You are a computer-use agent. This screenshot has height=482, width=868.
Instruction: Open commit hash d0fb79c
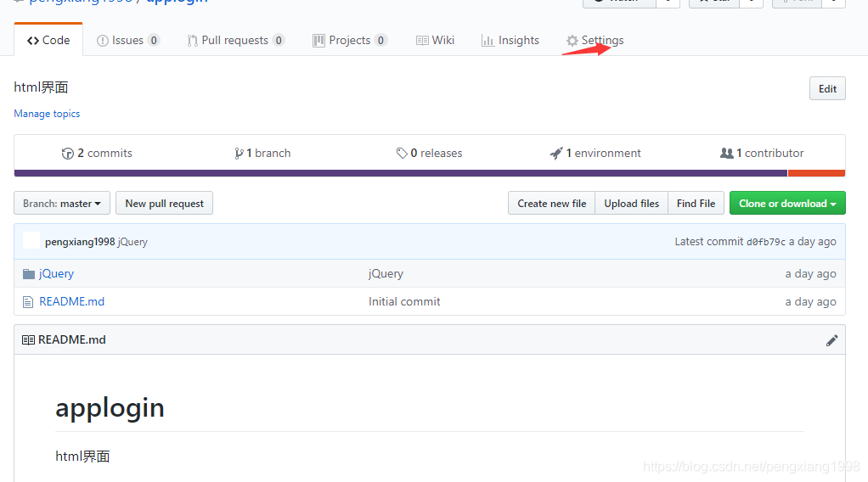coord(766,242)
